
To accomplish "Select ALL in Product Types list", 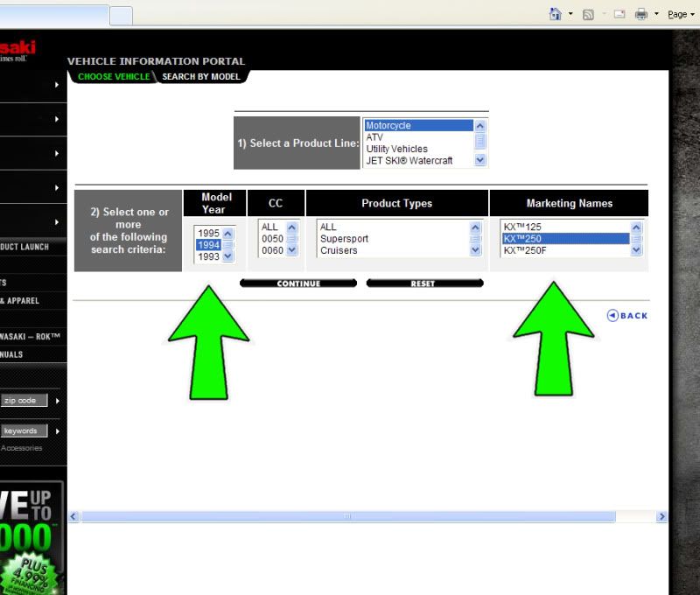I will pos(393,227).
